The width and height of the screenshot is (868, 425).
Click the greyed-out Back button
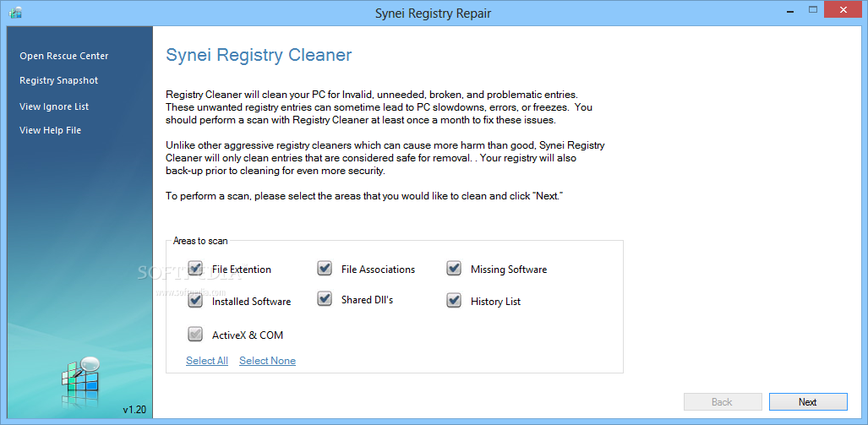coord(723,402)
